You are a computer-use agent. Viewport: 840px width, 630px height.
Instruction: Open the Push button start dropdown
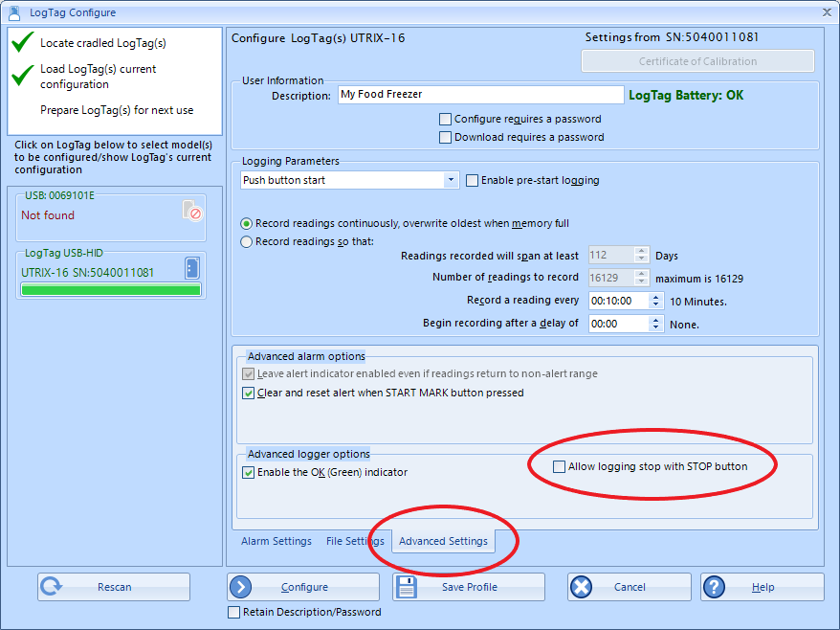[451, 180]
